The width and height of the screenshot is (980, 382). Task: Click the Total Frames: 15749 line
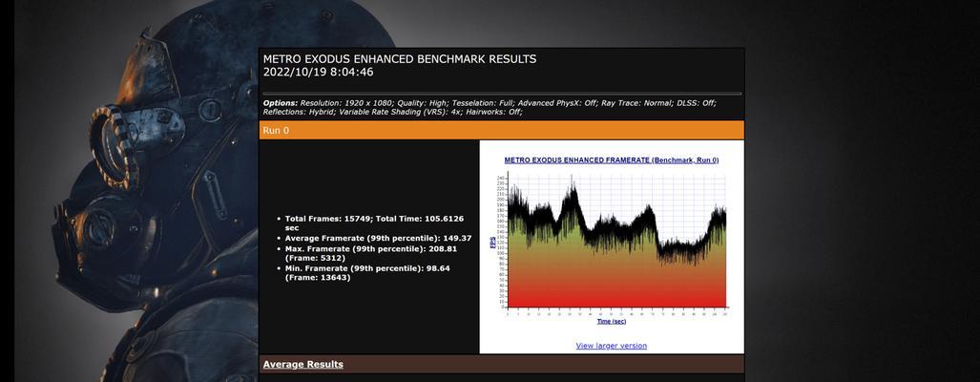[x=374, y=223]
